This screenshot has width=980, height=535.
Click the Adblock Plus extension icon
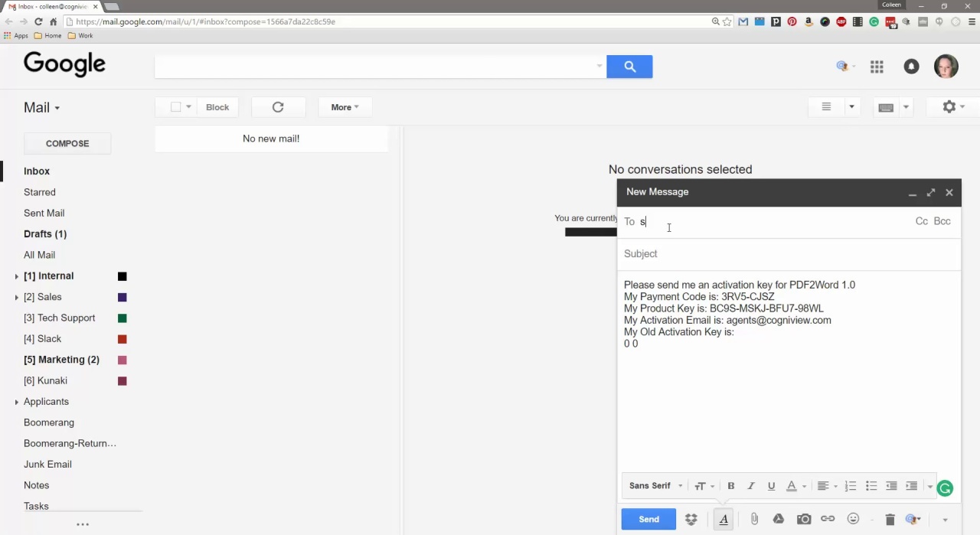pyautogui.click(x=841, y=21)
